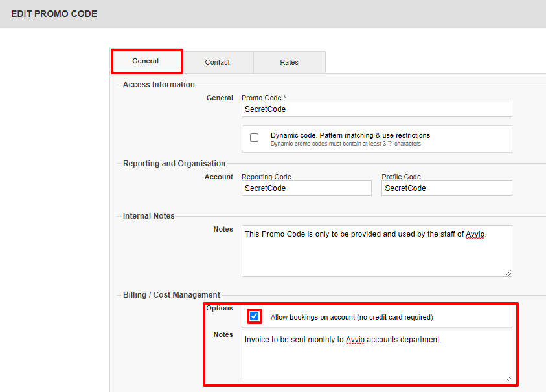Click the Internal Notes resize handle

pos(508,273)
